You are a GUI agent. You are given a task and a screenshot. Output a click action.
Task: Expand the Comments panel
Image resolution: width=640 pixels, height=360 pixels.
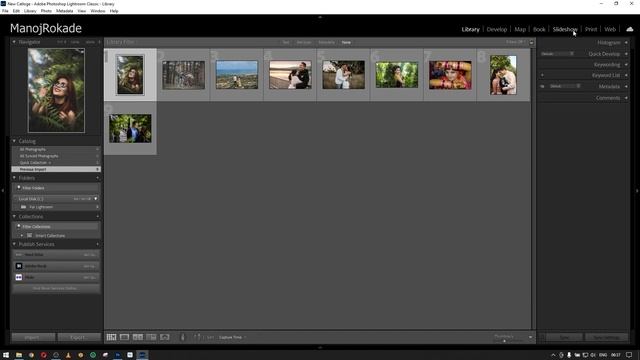coord(626,98)
